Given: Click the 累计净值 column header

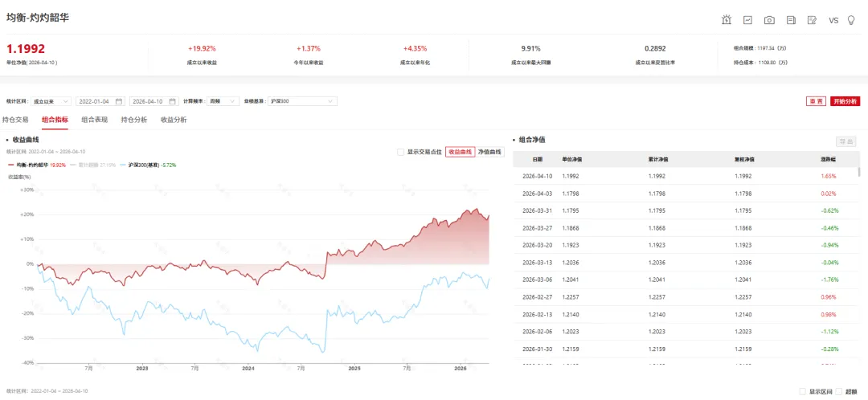Looking at the screenshot, I should 657,159.
